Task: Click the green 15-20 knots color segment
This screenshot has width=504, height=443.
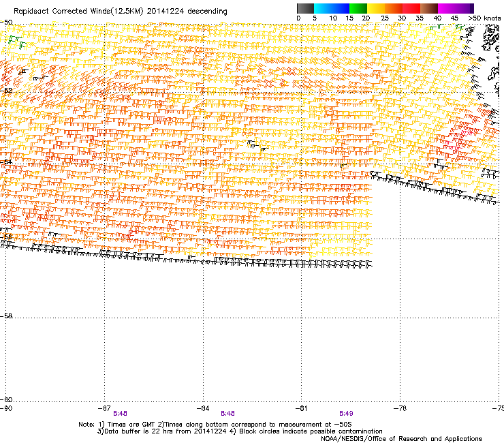Action: [358, 8]
